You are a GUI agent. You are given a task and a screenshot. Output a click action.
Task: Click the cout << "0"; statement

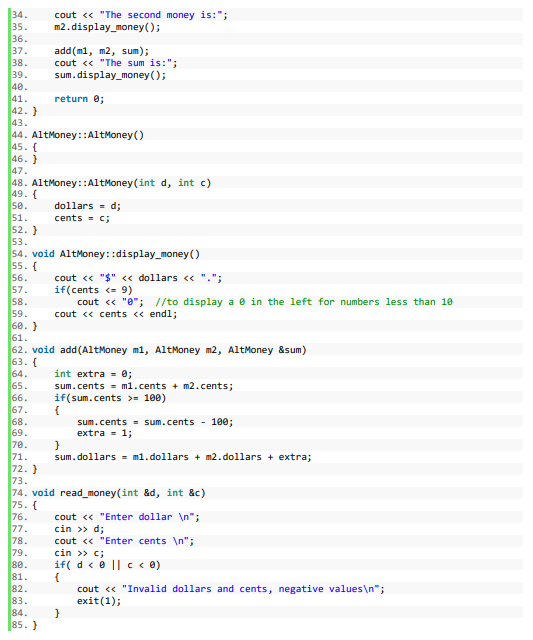pos(110,302)
